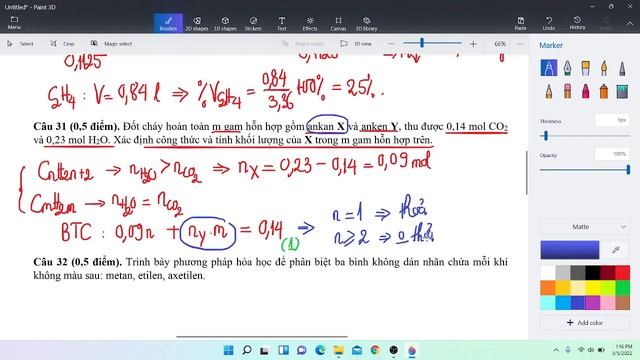Open File Explorer from taskbar
640x360 pixels.
pyautogui.click(x=338, y=350)
